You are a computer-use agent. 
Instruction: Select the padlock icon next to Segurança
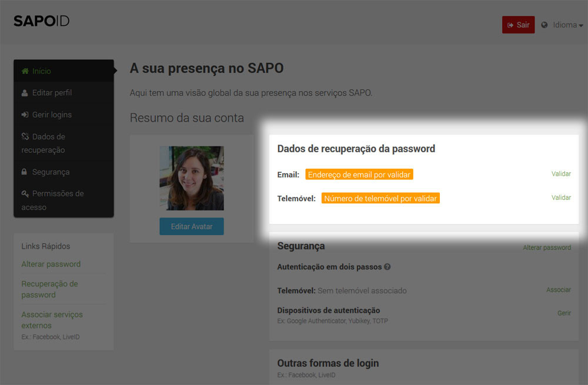[x=24, y=172]
